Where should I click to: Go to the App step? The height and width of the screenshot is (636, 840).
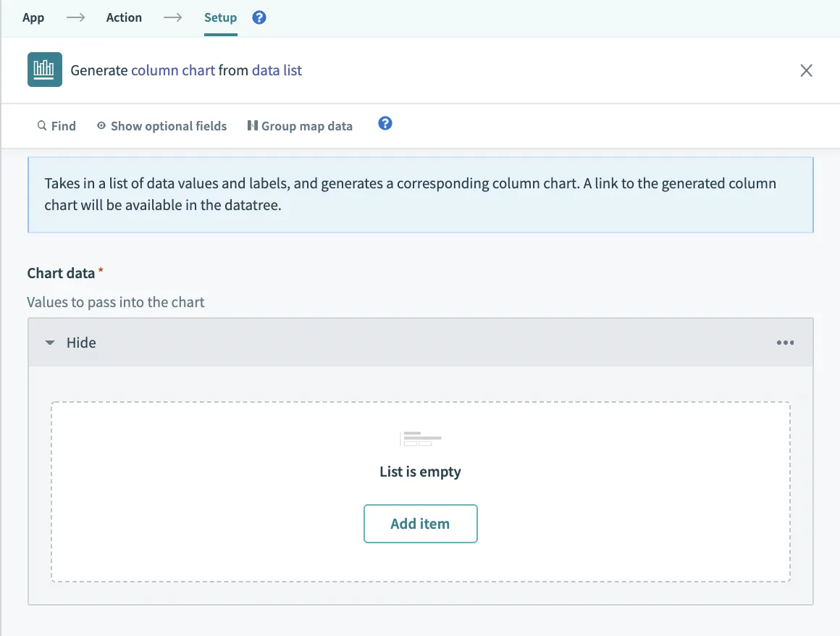click(x=33, y=17)
